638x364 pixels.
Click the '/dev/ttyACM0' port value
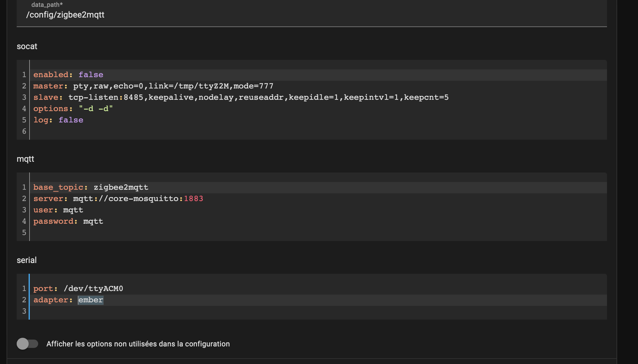click(x=93, y=289)
